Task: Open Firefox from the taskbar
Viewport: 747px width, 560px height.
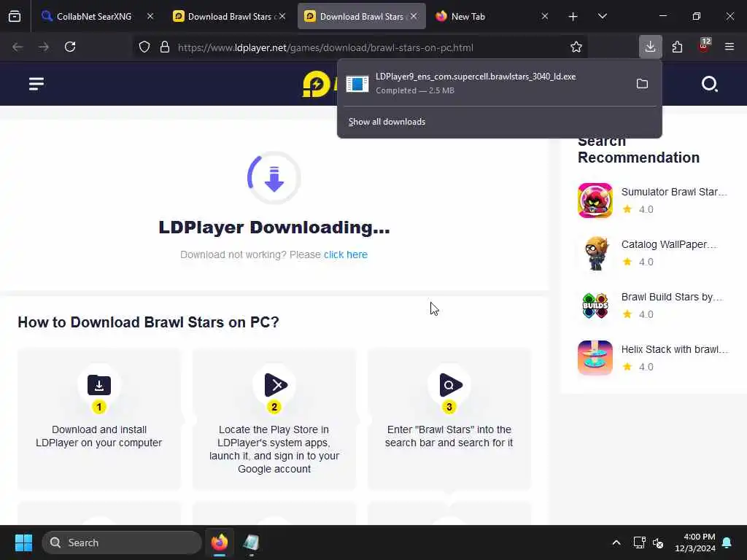Action: [x=220, y=542]
